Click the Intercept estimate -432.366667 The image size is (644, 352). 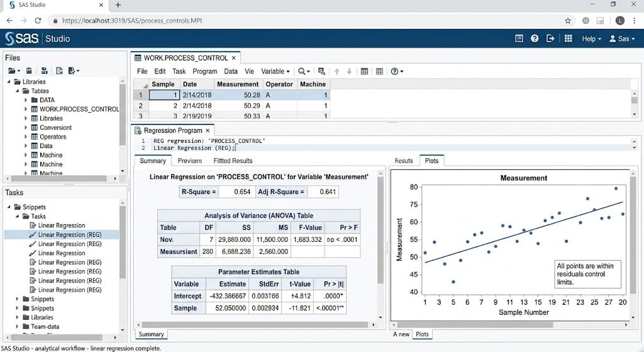point(228,296)
